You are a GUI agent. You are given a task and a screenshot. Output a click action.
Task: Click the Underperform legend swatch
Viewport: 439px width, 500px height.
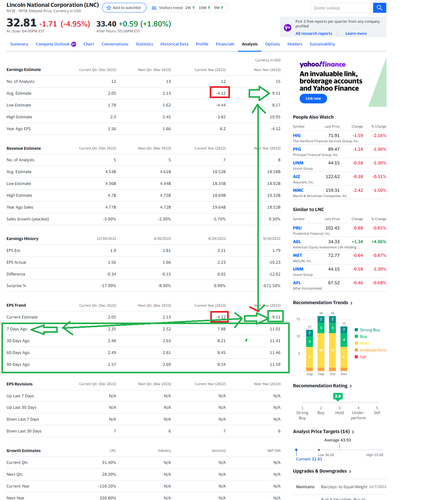click(356, 350)
